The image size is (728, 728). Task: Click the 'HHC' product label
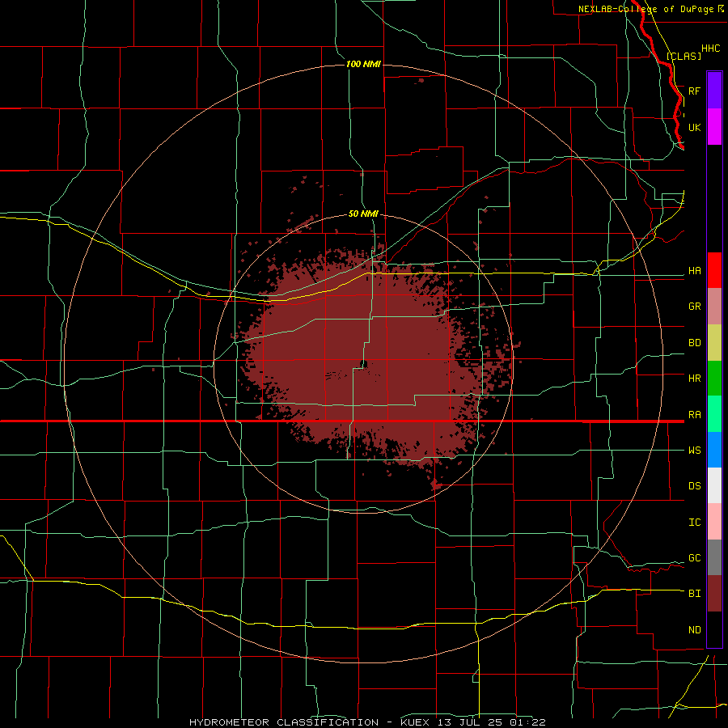pyautogui.click(x=710, y=49)
